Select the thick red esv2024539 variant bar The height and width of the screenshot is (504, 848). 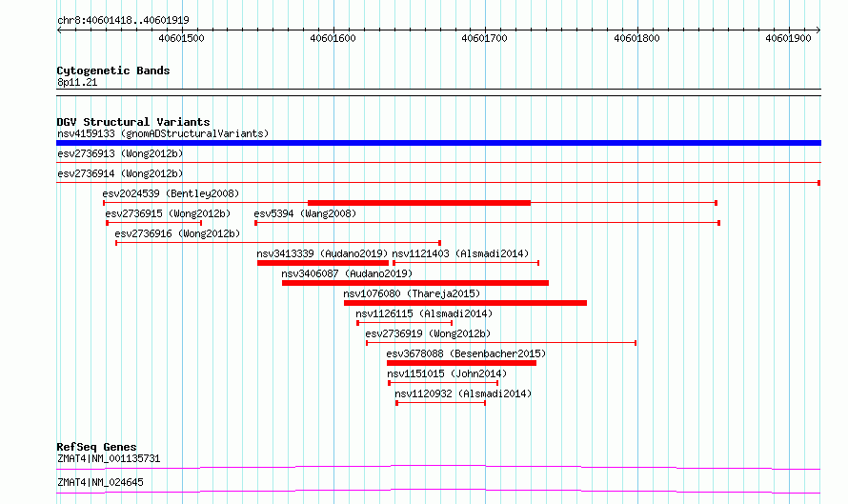(x=419, y=203)
